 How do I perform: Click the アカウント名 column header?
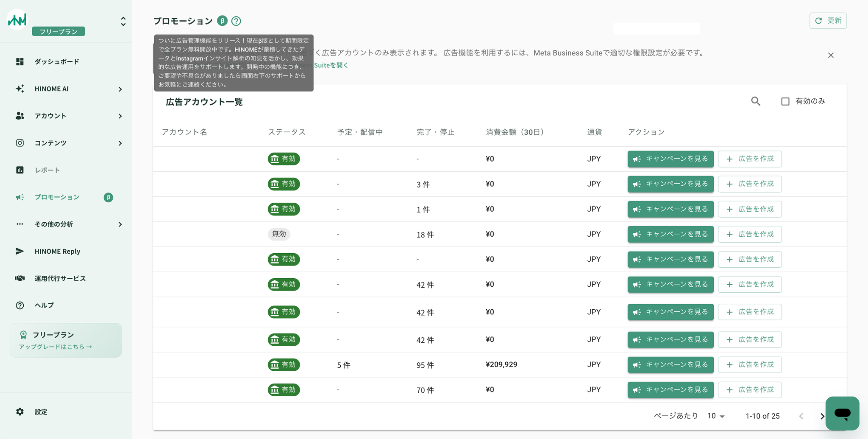point(184,132)
